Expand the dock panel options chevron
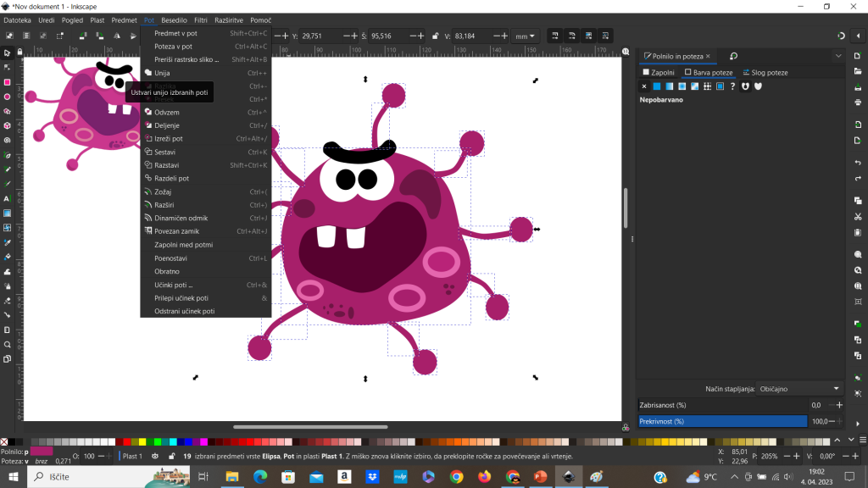The height and width of the screenshot is (488, 868). click(x=838, y=56)
